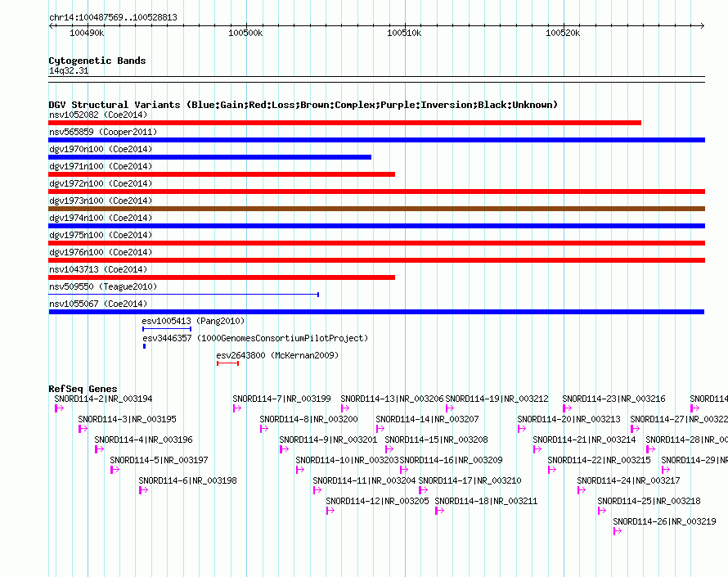Click the SNORD114-3 gene arrow glyph
The height and width of the screenshot is (577, 728).
83,429
